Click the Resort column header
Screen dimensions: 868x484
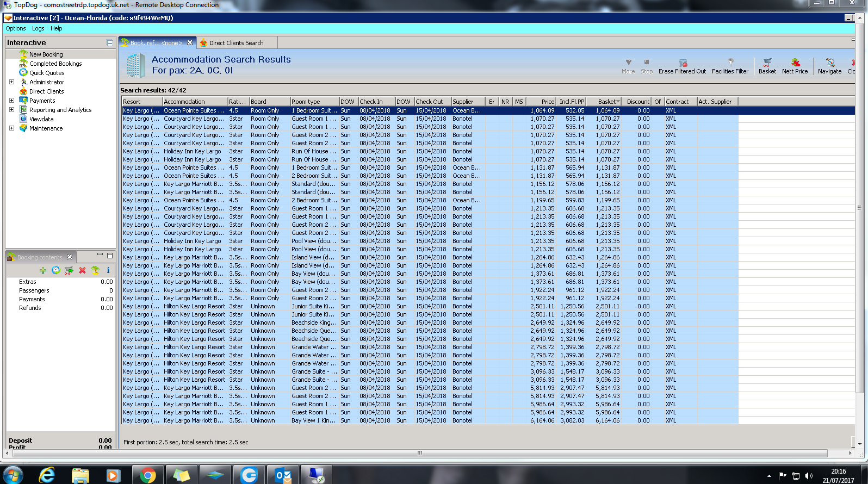(x=142, y=102)
